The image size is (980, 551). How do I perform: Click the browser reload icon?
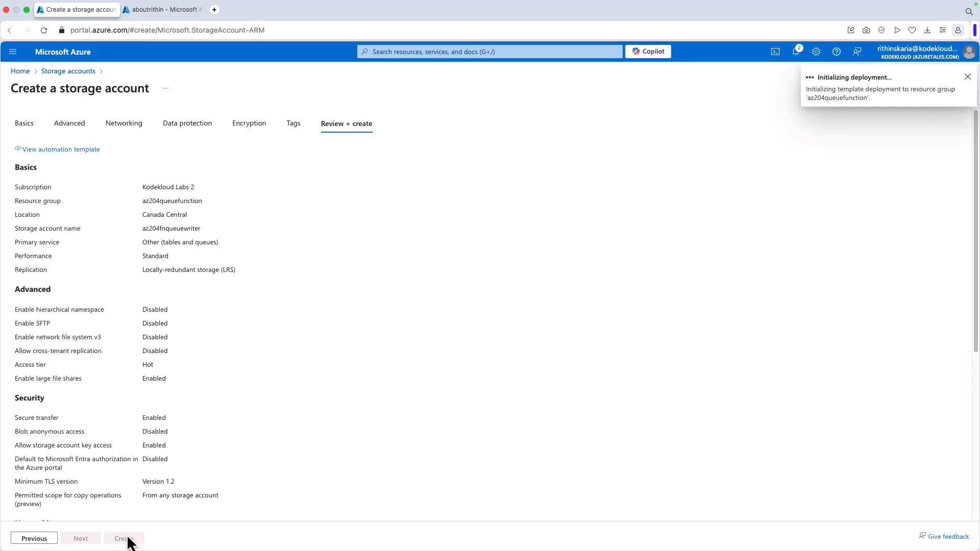point(44,30)
